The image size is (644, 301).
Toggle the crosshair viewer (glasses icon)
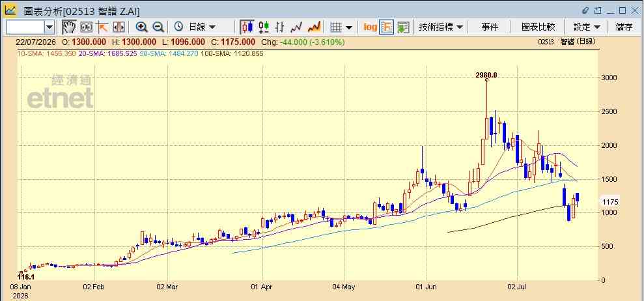coord(87,27)
